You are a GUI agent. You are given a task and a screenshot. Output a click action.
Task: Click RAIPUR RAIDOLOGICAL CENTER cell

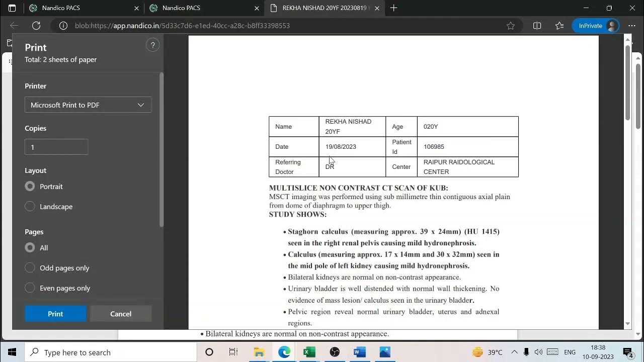coord(468,167)
